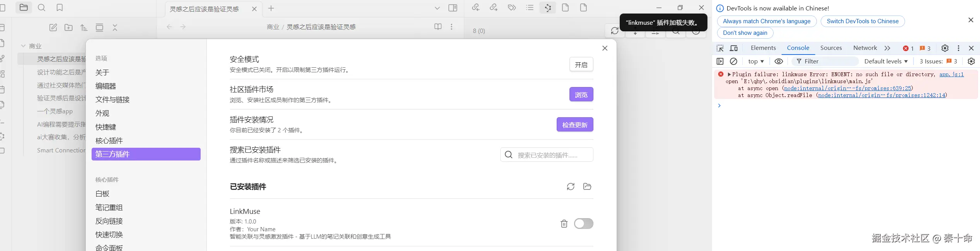Switch to the Elements tab in DevTools

point(763,48)
